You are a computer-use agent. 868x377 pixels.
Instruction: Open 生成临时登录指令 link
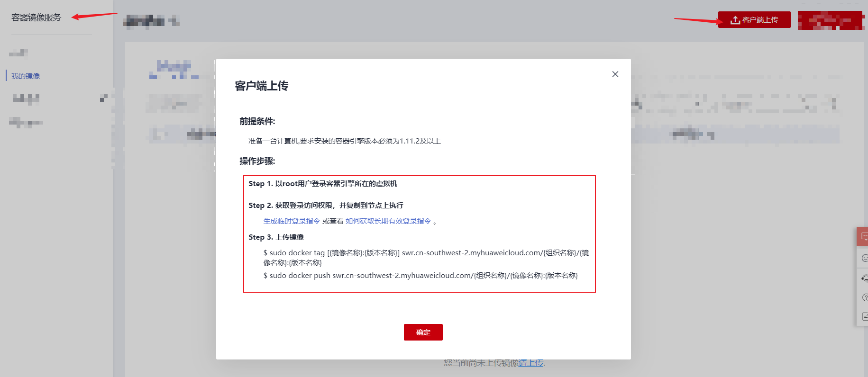[292, 221]
